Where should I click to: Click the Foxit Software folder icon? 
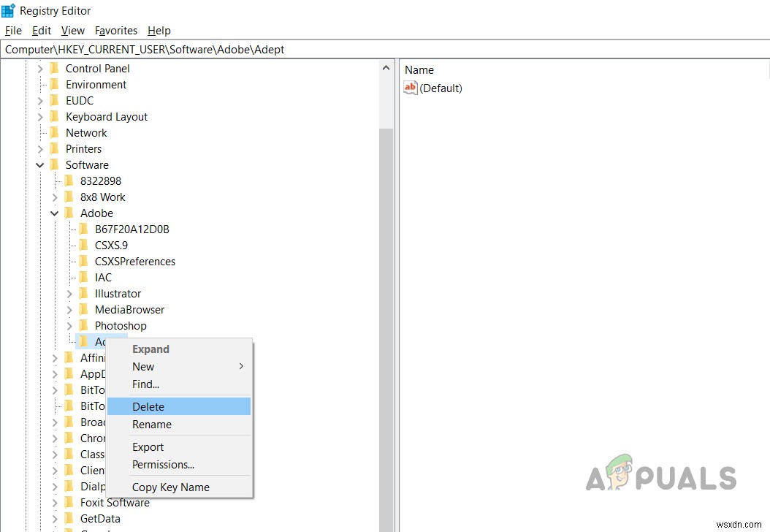(x=69, y=502)
